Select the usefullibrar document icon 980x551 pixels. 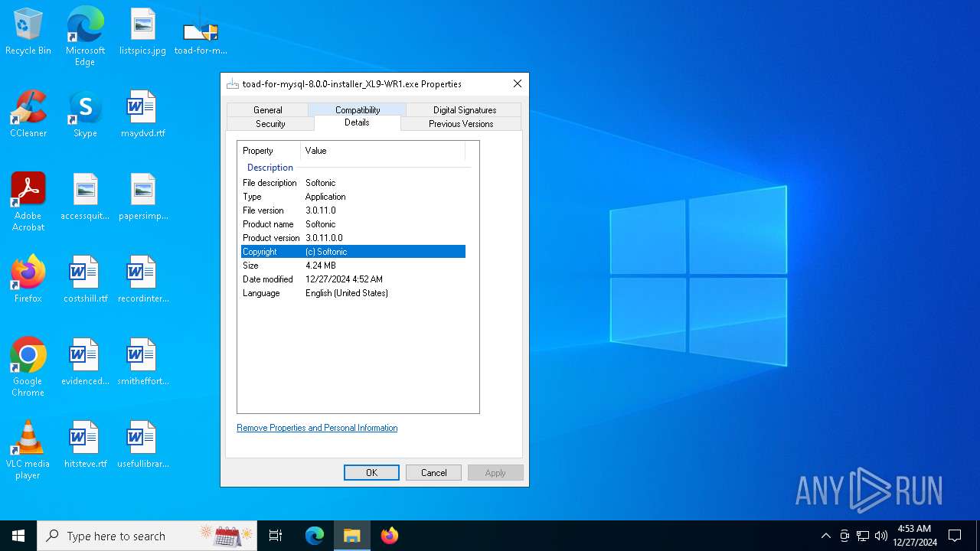click(142, 445)
